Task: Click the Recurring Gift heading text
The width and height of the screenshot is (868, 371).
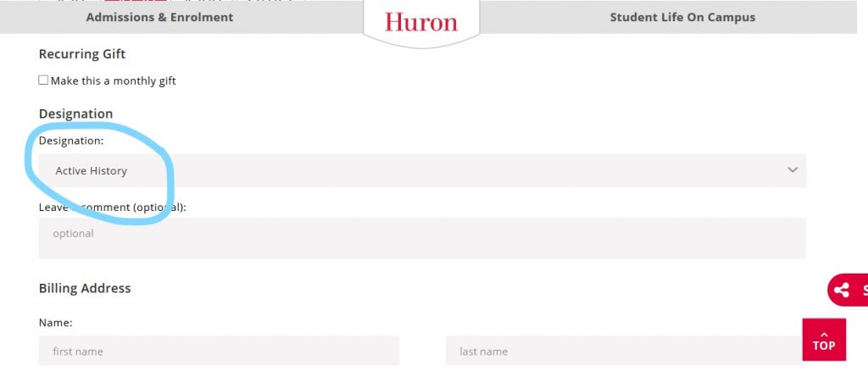Action: click(82, 54)
